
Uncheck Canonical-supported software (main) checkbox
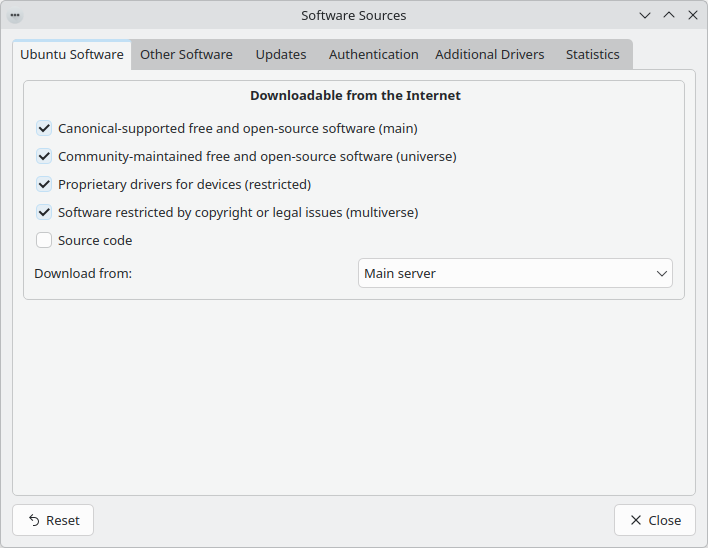pyautogui.click(x=44, y=128)
